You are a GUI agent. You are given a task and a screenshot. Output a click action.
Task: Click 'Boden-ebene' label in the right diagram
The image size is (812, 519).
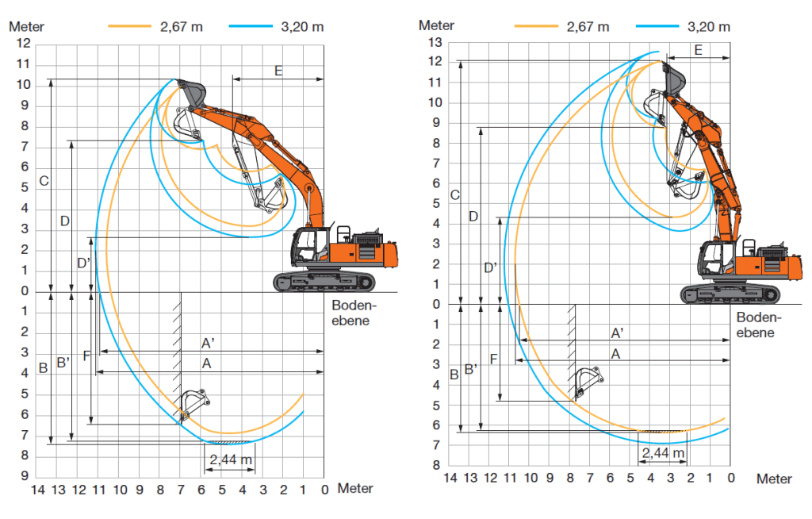[759, 325]
